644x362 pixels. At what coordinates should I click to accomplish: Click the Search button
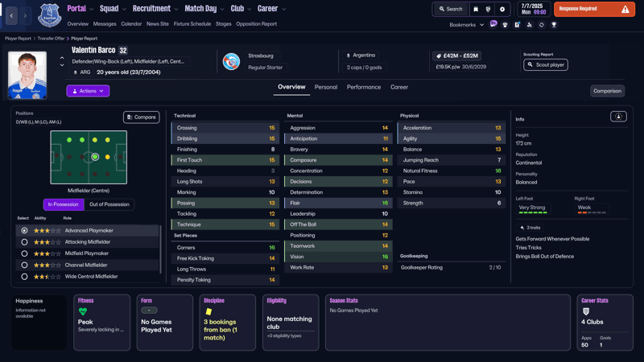tap(451, 9)
